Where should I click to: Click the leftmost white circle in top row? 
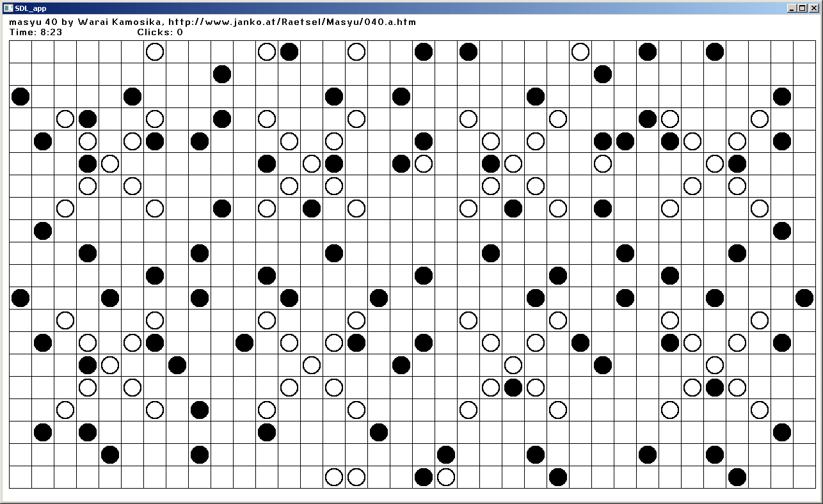155,52
